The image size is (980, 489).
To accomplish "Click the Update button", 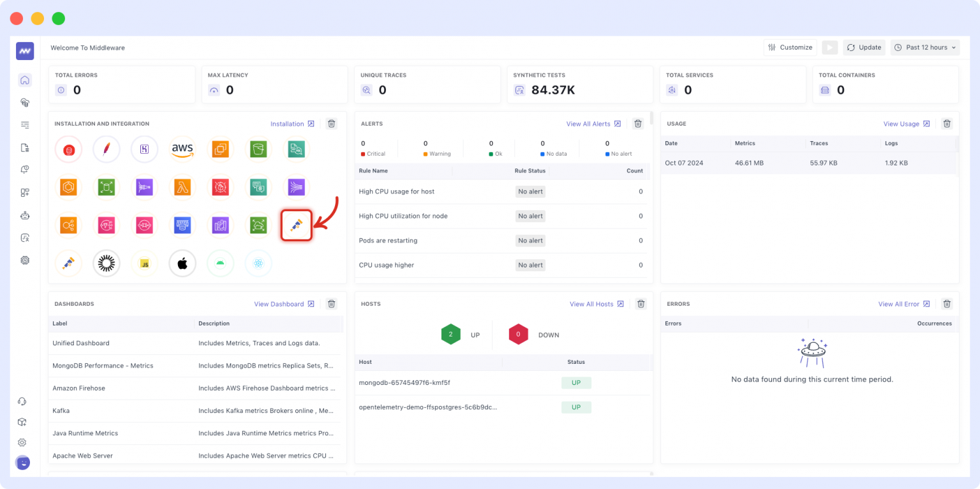I will click(x=864, y=47).
